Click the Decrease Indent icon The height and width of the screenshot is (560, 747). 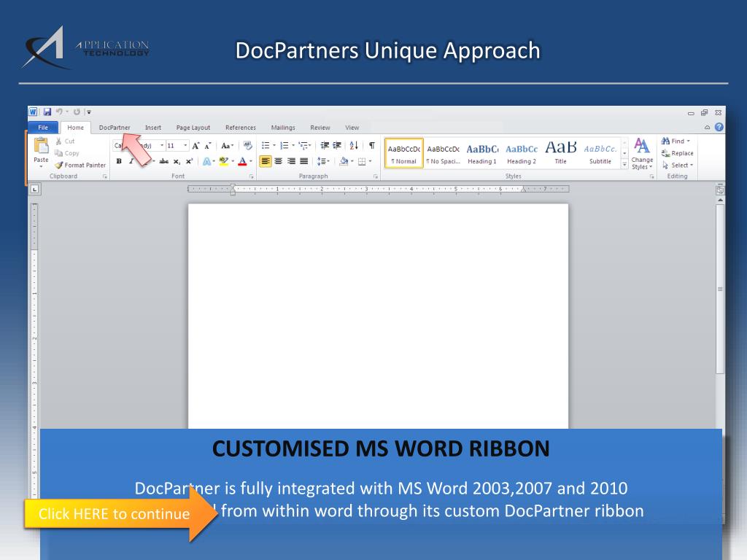pyautogui.click(x=325, y=146)
